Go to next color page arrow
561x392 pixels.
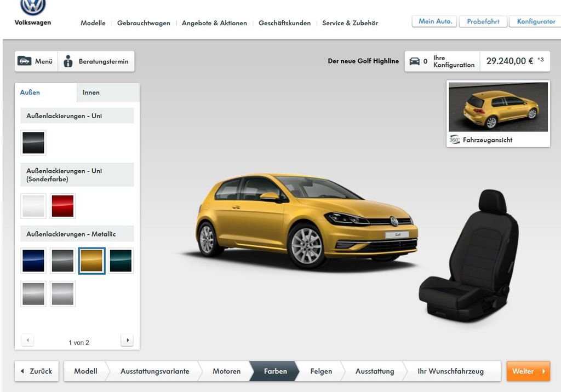tap(127, 341)
